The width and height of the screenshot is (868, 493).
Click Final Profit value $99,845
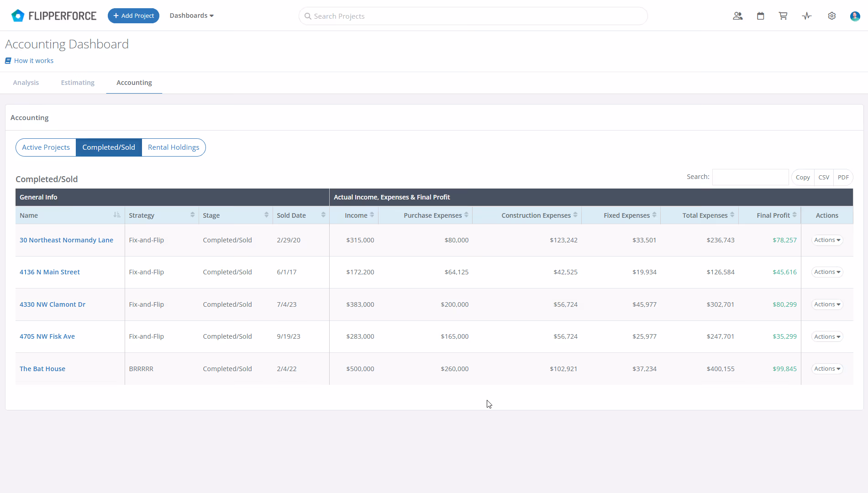(784, 369)
